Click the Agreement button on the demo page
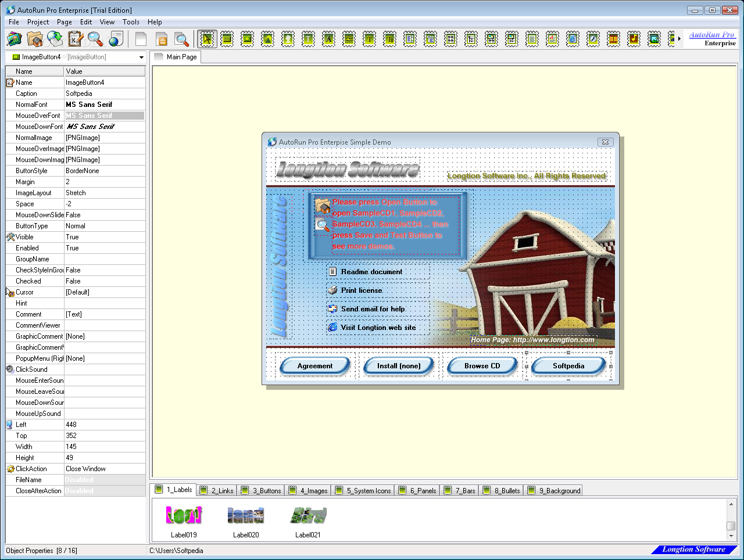744x560 pixels. [315, 366]
